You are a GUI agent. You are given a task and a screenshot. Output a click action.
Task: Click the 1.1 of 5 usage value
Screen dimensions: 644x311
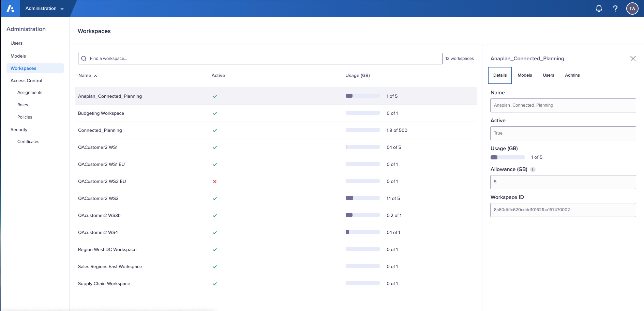tap(393, 199)
